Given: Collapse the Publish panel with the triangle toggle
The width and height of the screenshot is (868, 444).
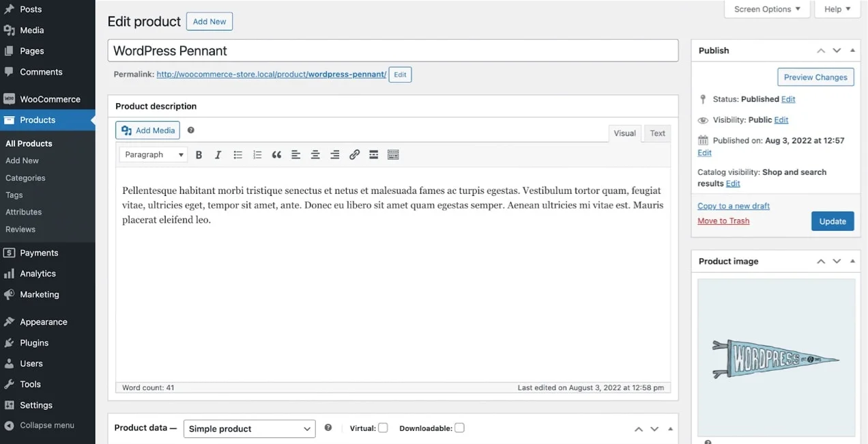Looking at the screenshot, I should [x=852, y=51].
